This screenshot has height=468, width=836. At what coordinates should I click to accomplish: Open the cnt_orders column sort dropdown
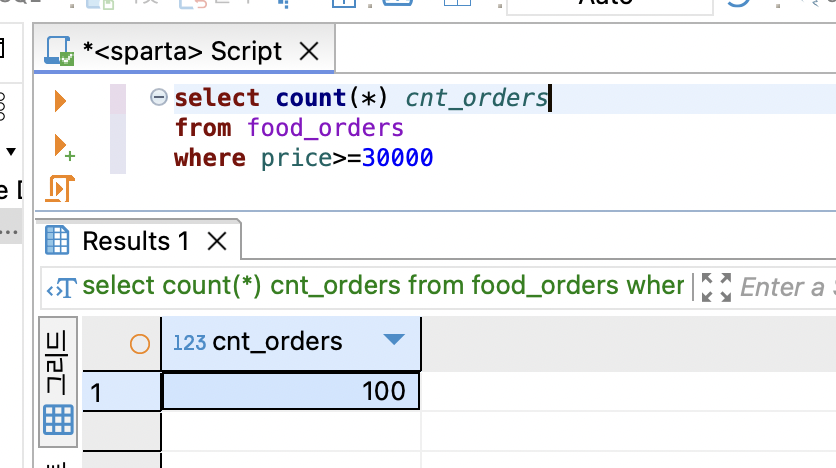tap(394, 340)
